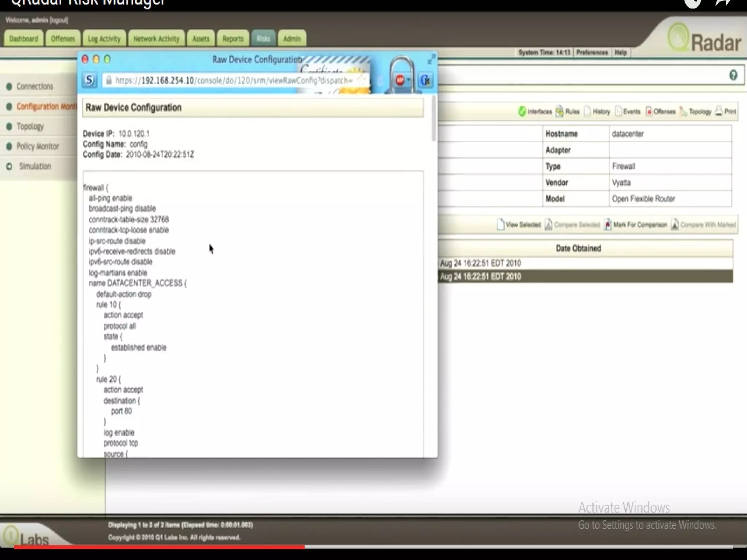Select Simulation in the left sidebar
Viewport: 747px width, 560px height.
[x=35, y=166]
